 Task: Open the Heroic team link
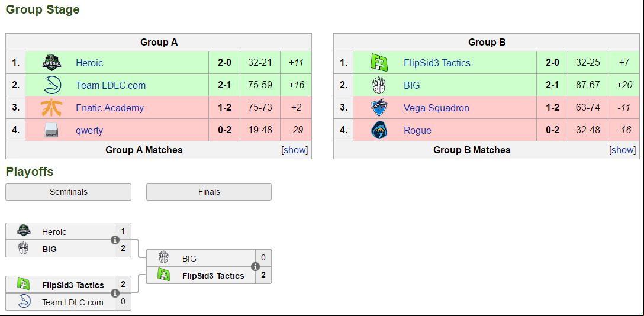[89, 63]
